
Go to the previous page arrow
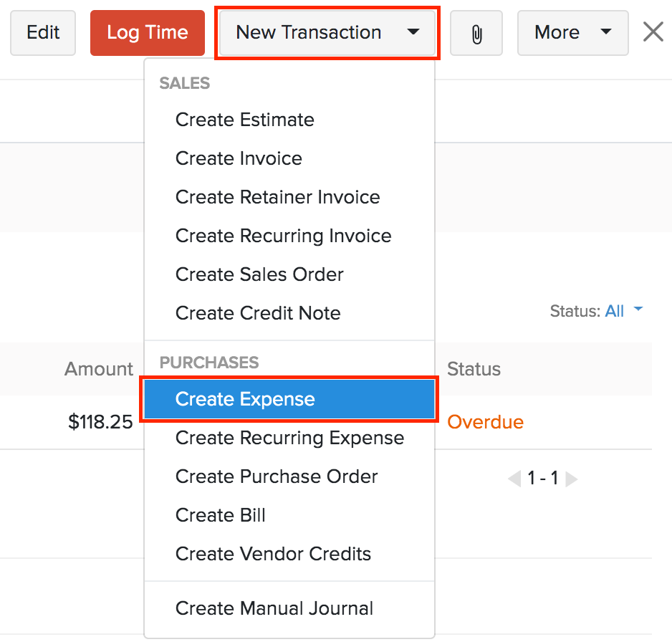click(x=514, y=479)
